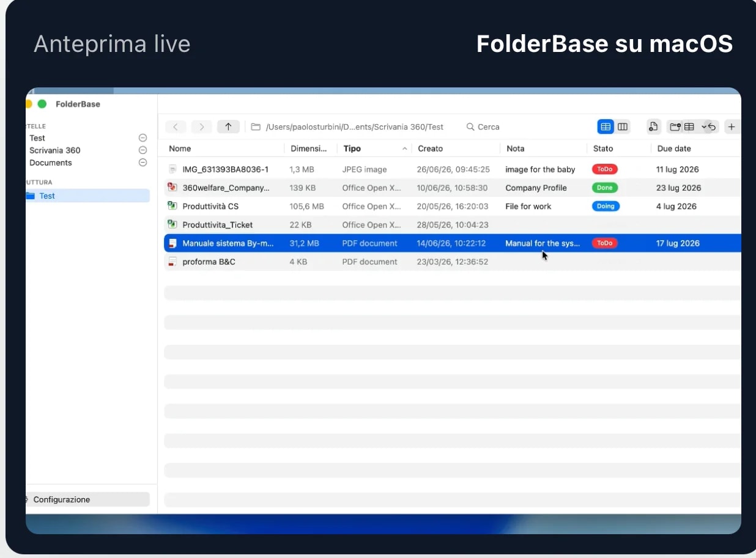Sort by the Due date column header

coord(674,149)
